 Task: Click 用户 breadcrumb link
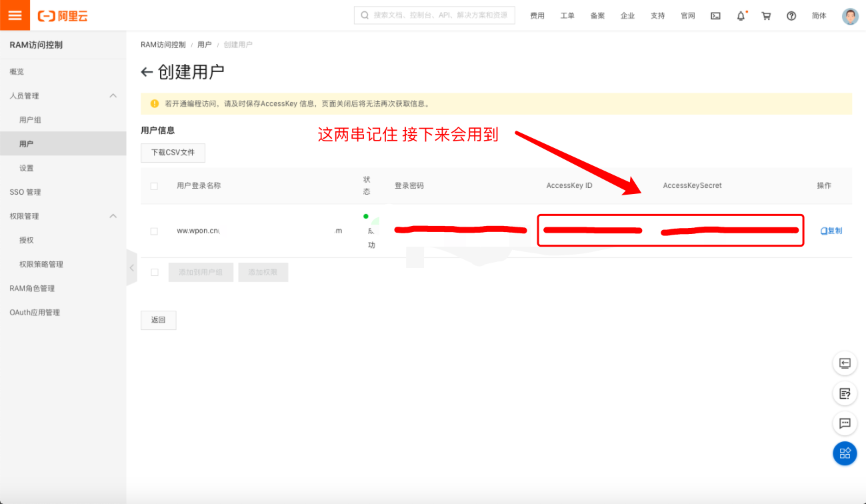[x=204, y=45]
